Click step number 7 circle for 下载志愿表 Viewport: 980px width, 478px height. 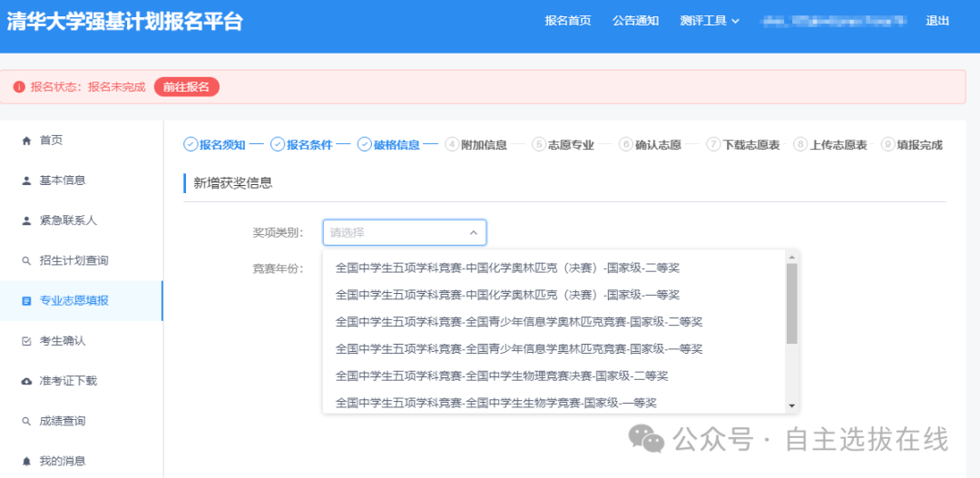coord(713,144)
